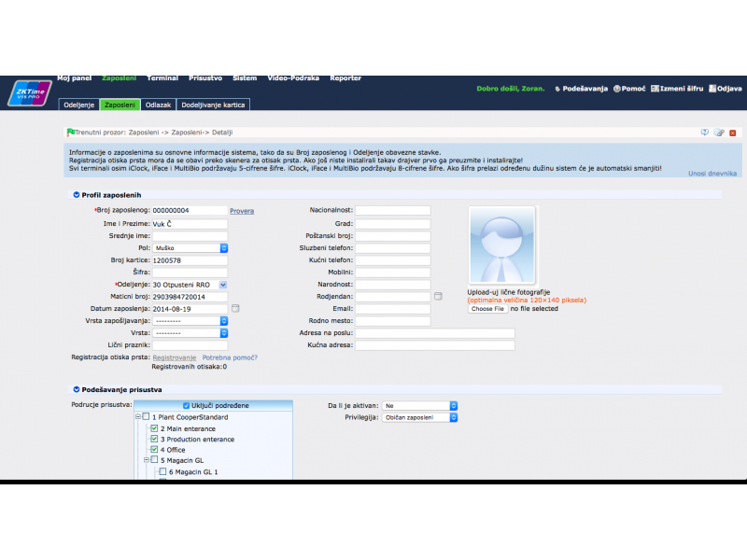This screenshot has width=747, height=560.
Task: Collapse the Podešavanje prisustva section arrow icon
Action: coord(76,389)
